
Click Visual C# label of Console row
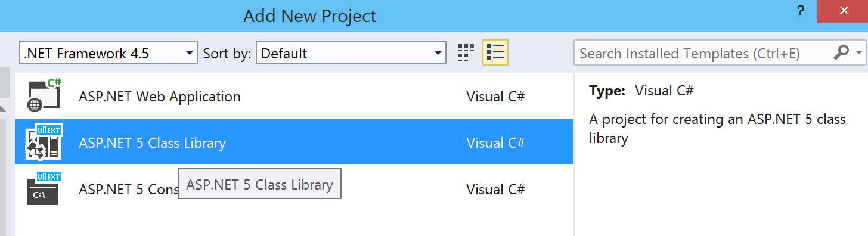pos(495,189)
